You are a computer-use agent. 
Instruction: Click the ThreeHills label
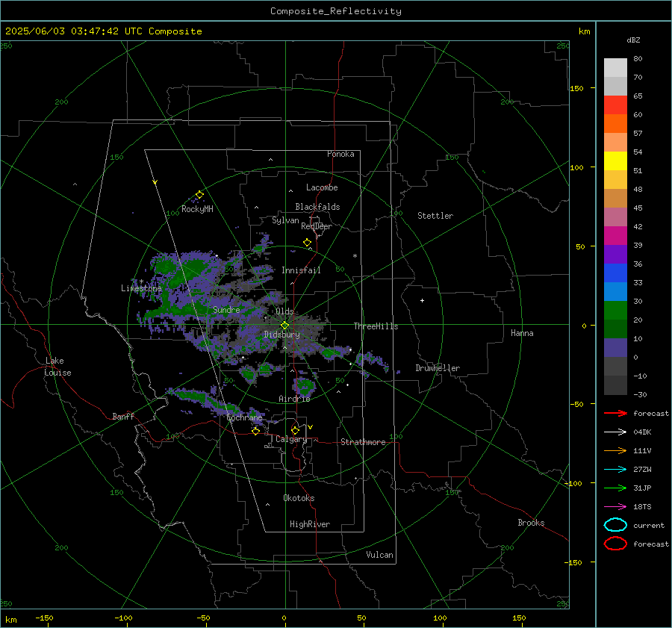tap(376, 326)
